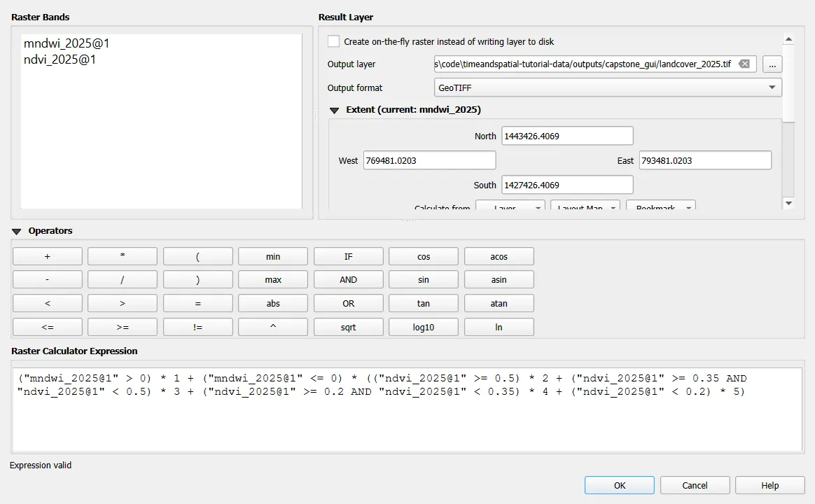Confirm with the OK button
This screenshot has height=504, width=815.
(620, 485)
